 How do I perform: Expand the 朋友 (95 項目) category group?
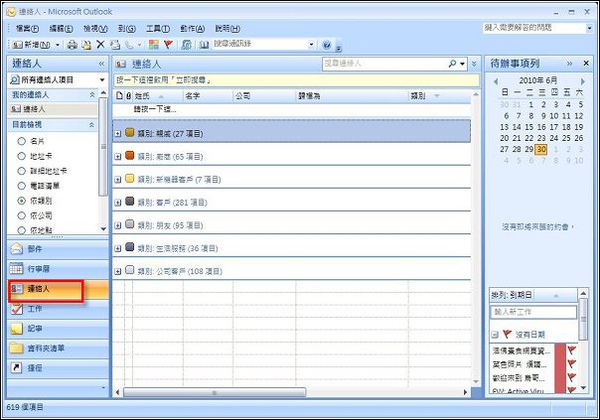118,225
